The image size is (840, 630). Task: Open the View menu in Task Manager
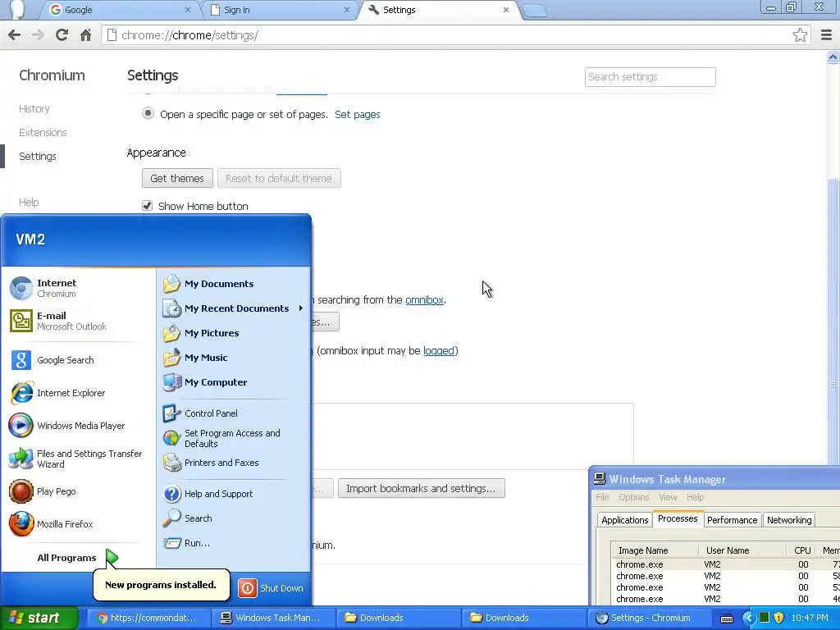668,497
